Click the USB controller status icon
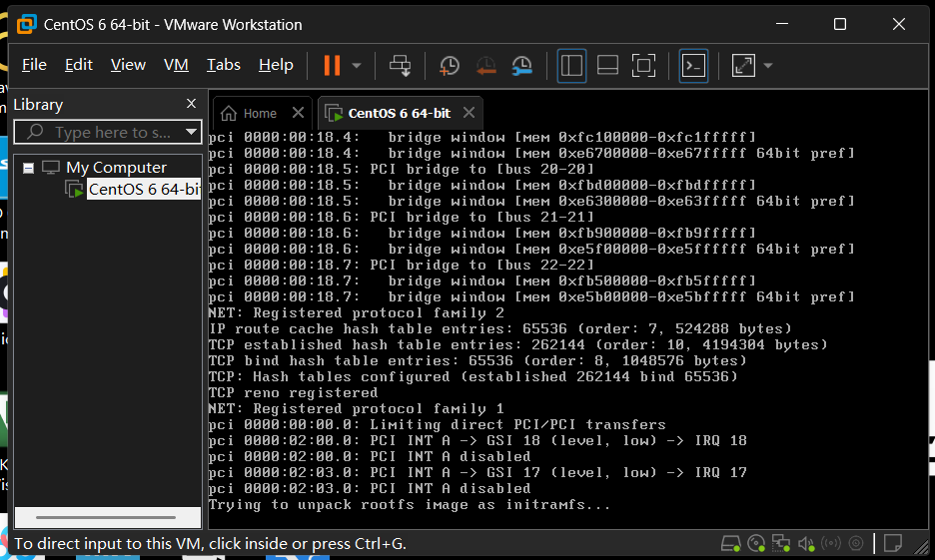Screen dimensions: 935x560 (831, 543)
